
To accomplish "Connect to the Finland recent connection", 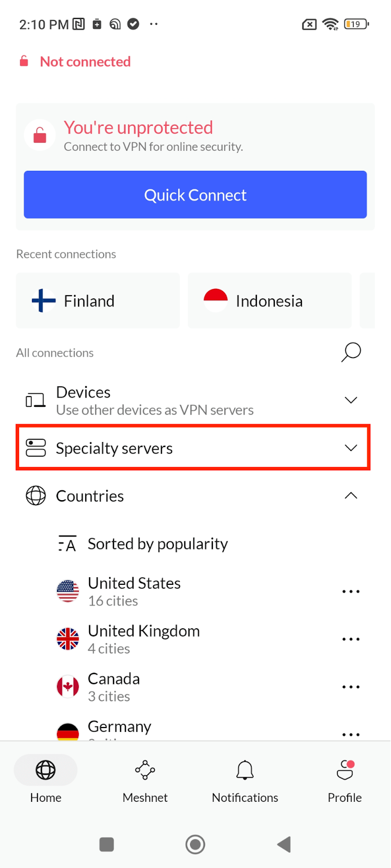I will pyautogui.click(x=98, y=301).
